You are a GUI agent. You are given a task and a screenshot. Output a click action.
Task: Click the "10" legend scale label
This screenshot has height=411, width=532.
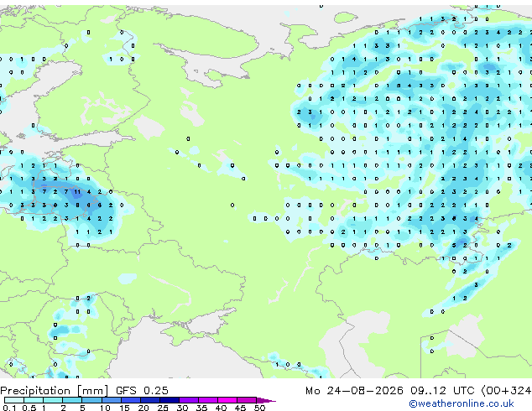pyautogui.click(x=105, y=408)
